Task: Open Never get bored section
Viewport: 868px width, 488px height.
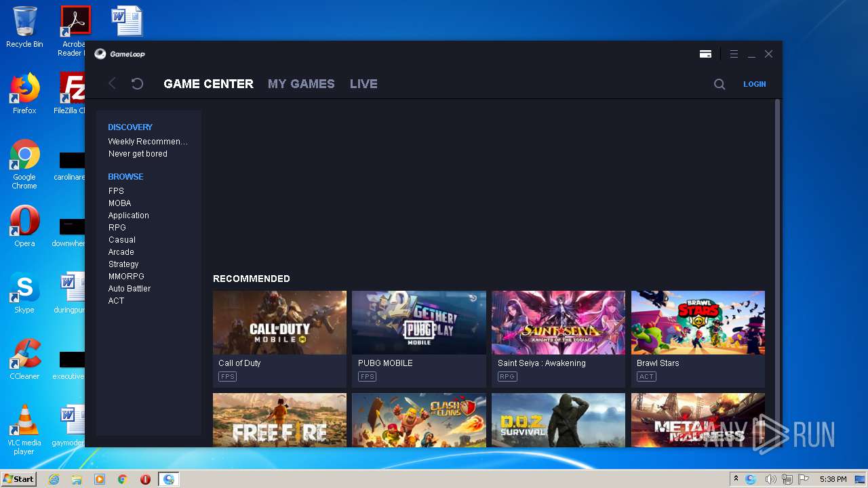Action: (x=138, y=154)
